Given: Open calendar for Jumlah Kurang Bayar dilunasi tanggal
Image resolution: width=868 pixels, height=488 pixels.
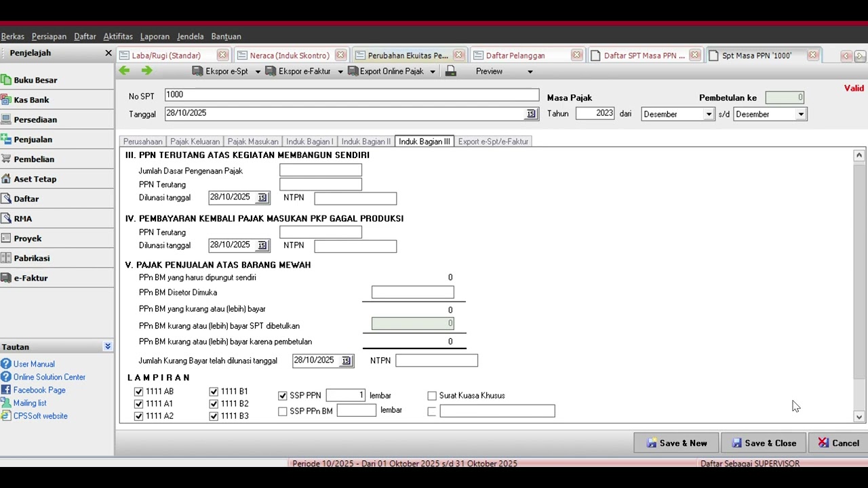Looking at the screenshot, I should coord(347,361).
